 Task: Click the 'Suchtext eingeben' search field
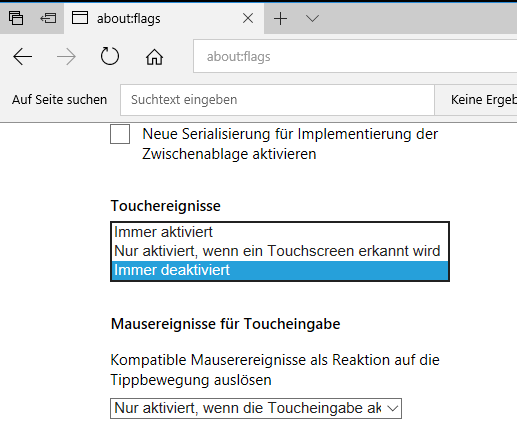277,100
